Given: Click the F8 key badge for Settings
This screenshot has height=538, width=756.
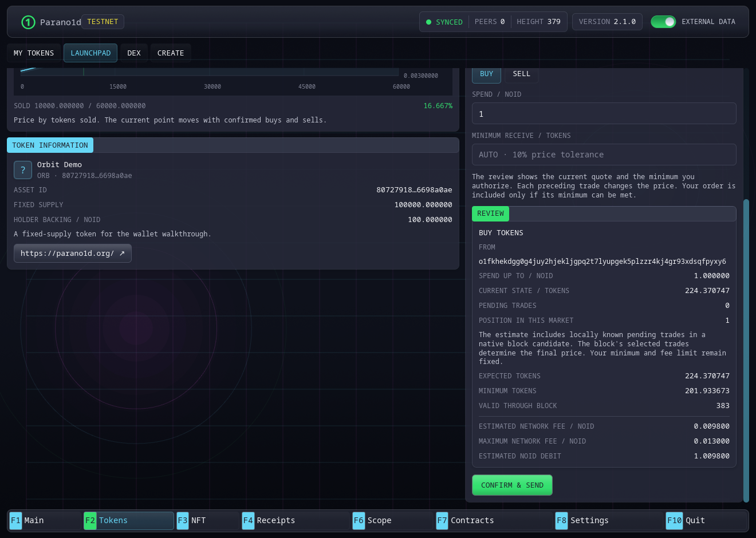Looking at the screenshot, I should (561, 520).
